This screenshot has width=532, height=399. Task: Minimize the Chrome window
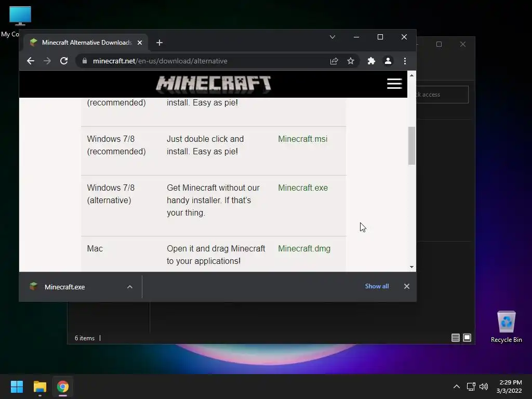pyautogui.click(x=356, y=37)
